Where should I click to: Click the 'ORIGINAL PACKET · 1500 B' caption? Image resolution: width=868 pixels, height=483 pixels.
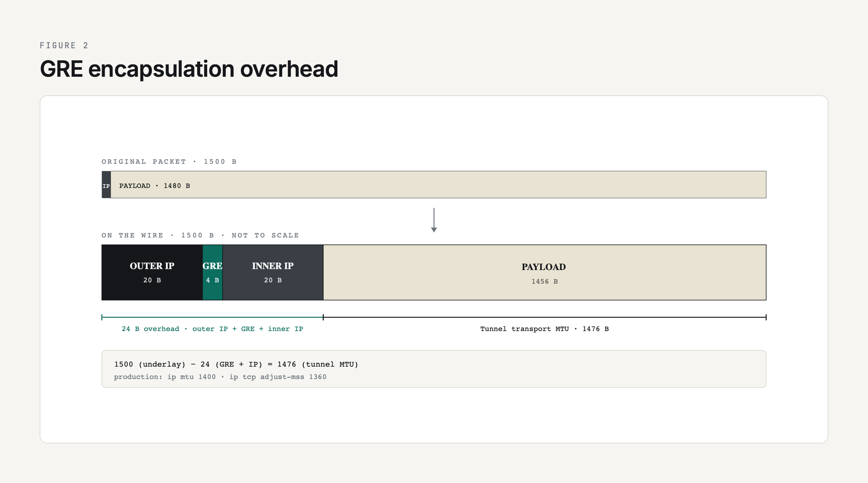pos(169,162)
